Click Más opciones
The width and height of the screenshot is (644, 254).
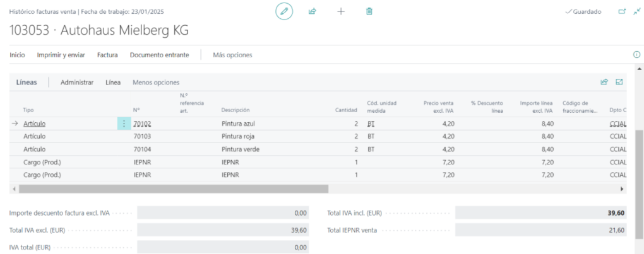click(232, 55)
